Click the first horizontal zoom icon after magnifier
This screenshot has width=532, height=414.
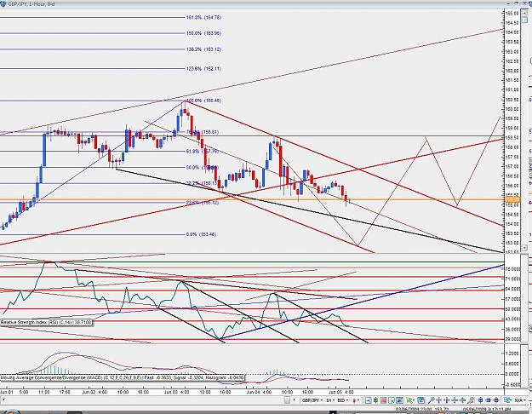pyautogui.click(x=439, y=400)
